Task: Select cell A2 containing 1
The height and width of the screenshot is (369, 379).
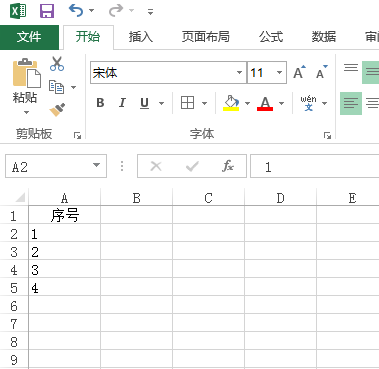Action: coord(65,233)
